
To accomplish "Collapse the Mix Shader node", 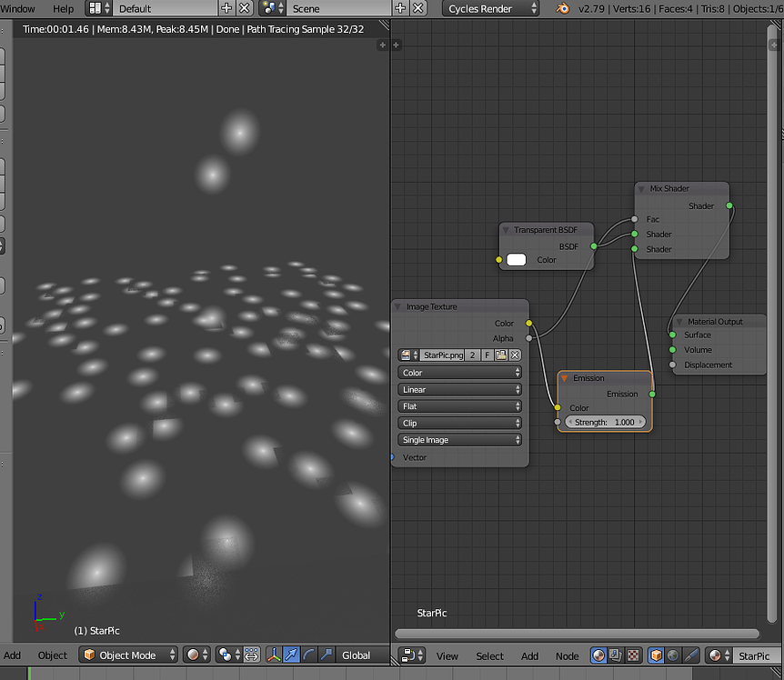I will point(641,189).
